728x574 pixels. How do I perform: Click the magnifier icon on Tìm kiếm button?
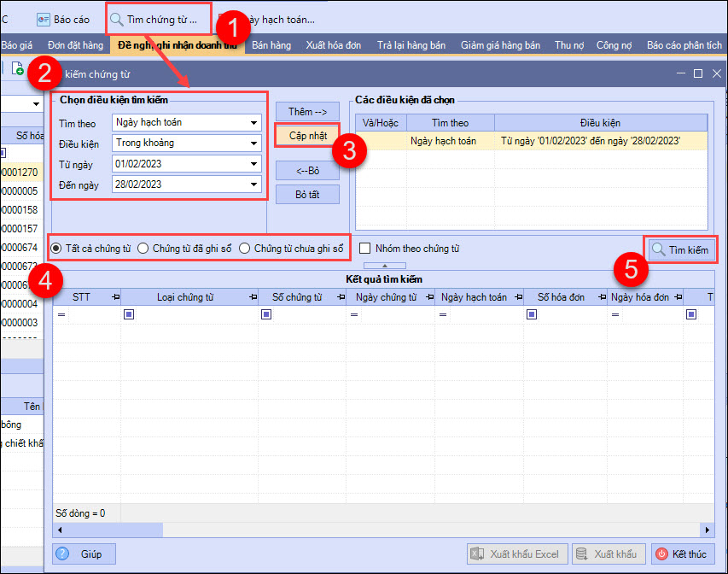pyautogui.click(x=659, y=250)
